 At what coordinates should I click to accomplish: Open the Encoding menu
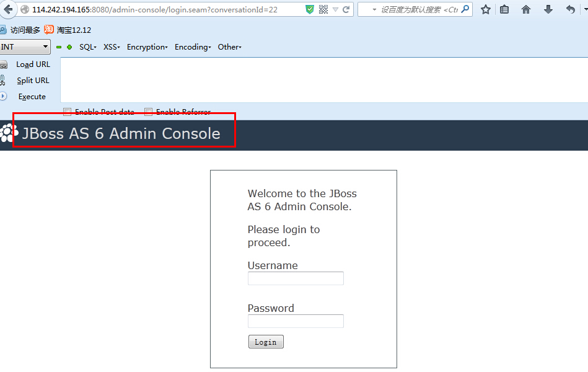193,47
